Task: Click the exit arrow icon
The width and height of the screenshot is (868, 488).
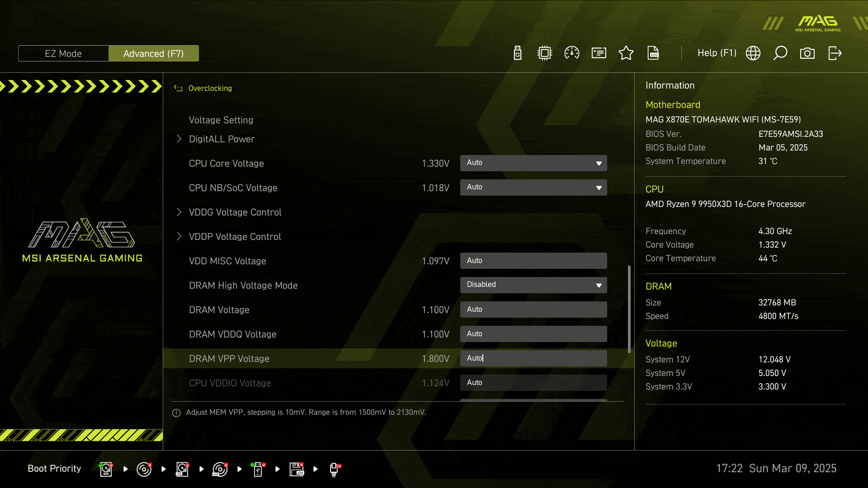Action: (835, 53)
